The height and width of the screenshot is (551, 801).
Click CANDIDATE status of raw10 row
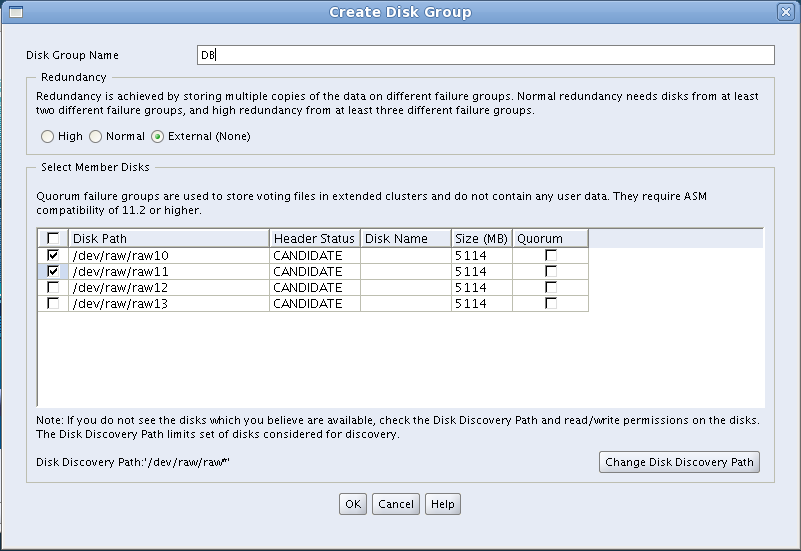[315, 255]
